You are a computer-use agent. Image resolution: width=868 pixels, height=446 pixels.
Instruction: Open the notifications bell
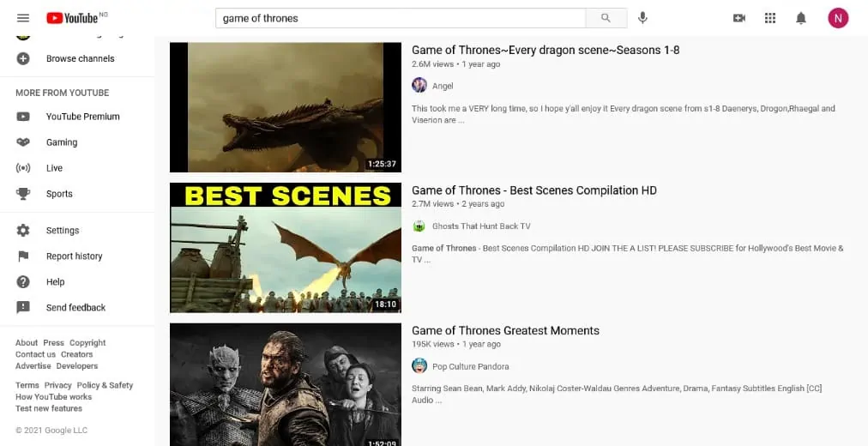[x=801, y=18]
